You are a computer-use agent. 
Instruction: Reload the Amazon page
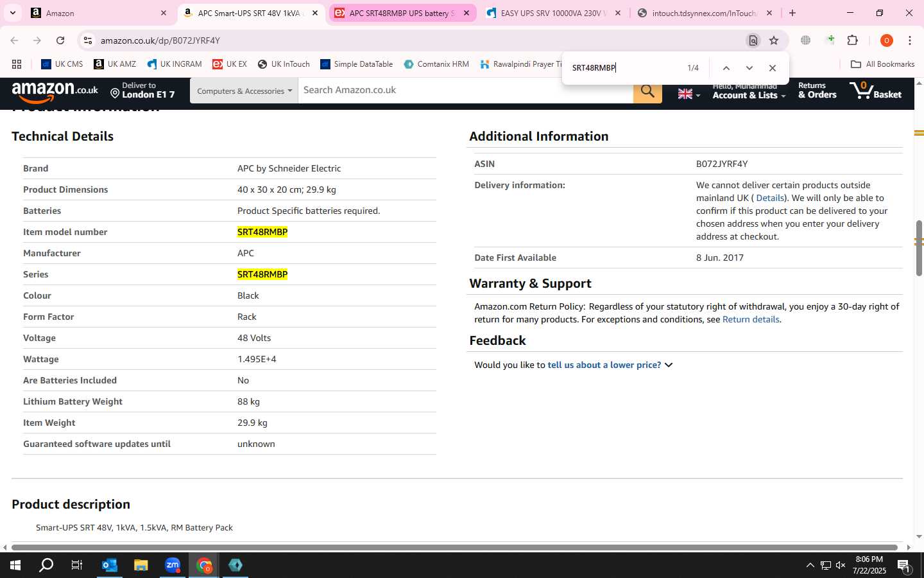pyautogui.click(x=60, y=40)
